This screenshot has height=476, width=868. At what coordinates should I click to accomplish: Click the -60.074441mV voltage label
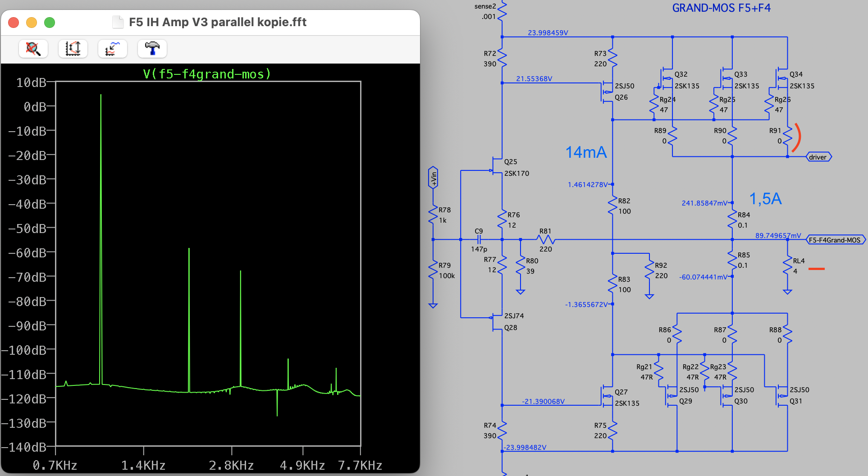[703, 277]
